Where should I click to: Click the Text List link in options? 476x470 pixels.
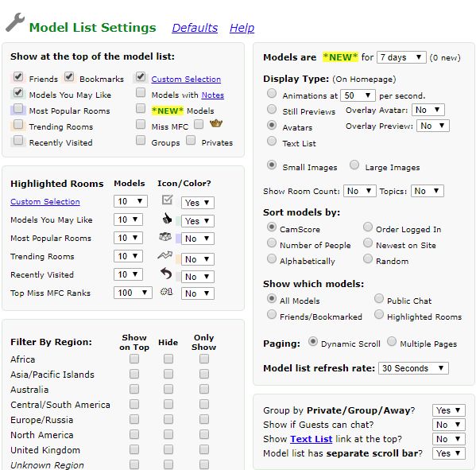(x=312, y=439)
